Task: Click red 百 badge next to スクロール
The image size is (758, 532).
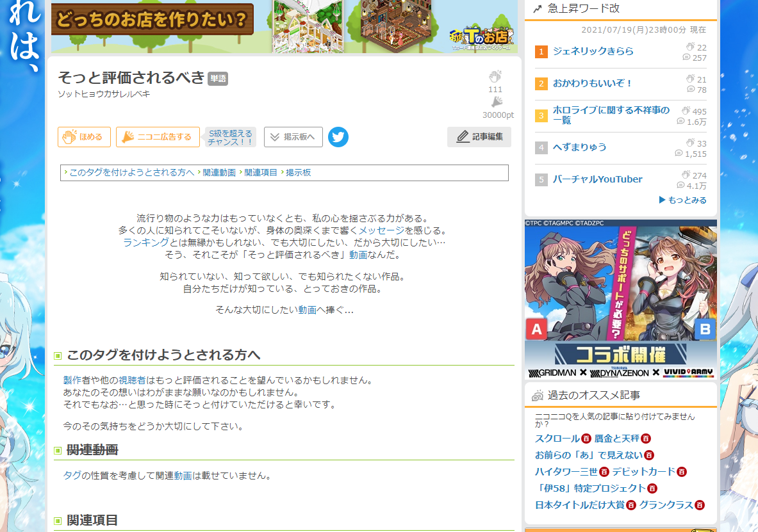Action: 586,439
